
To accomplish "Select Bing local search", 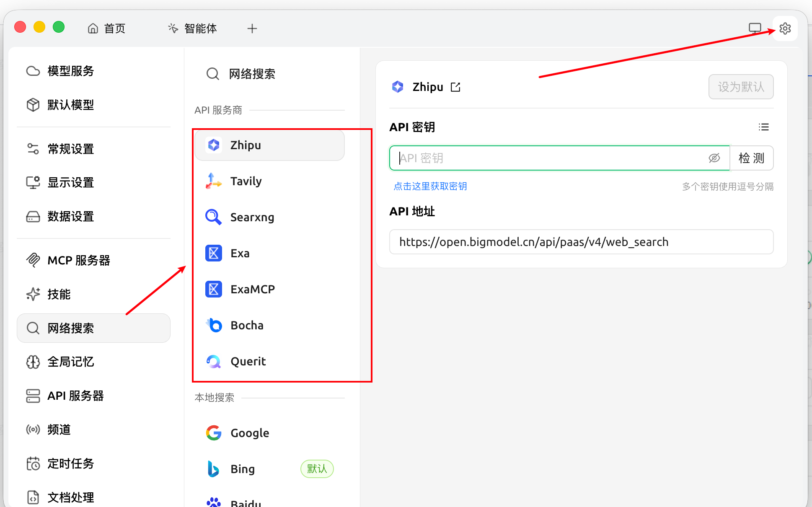I will tap(269, 469).
